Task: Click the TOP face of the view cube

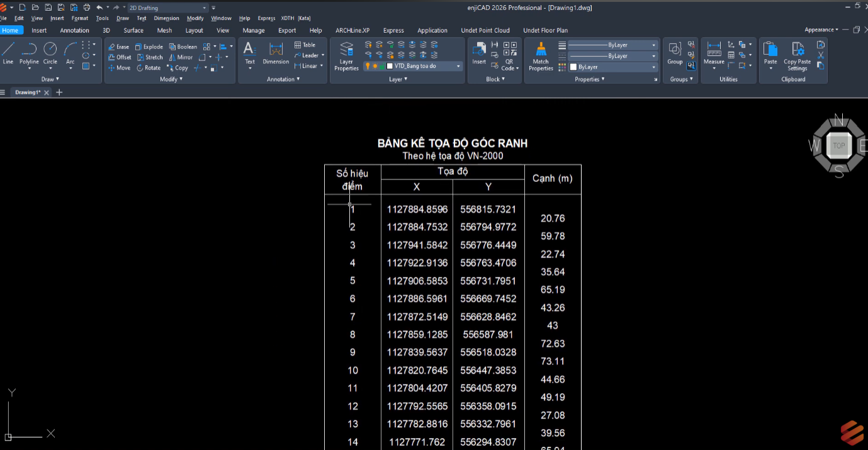Action: coord(838,145)
